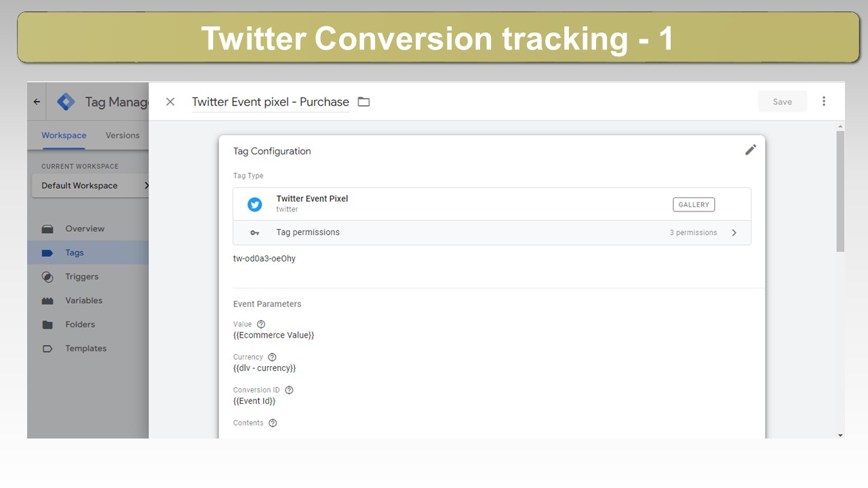Click the Tag Type label
Viewport: 868px width, 488px height.
pos(248,176)
